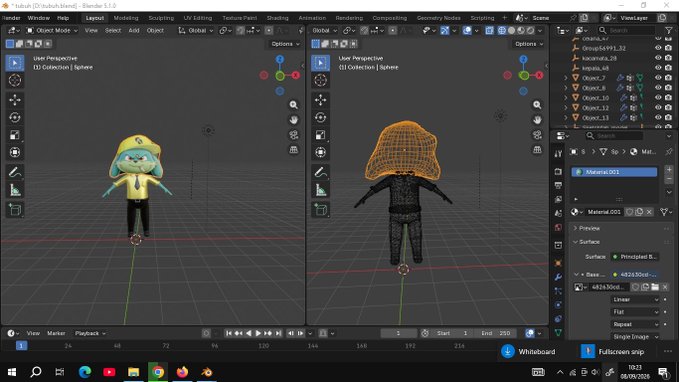679x382 pixels.
Task: Open Windows Start menu
Action: click(x=12, y=372)
